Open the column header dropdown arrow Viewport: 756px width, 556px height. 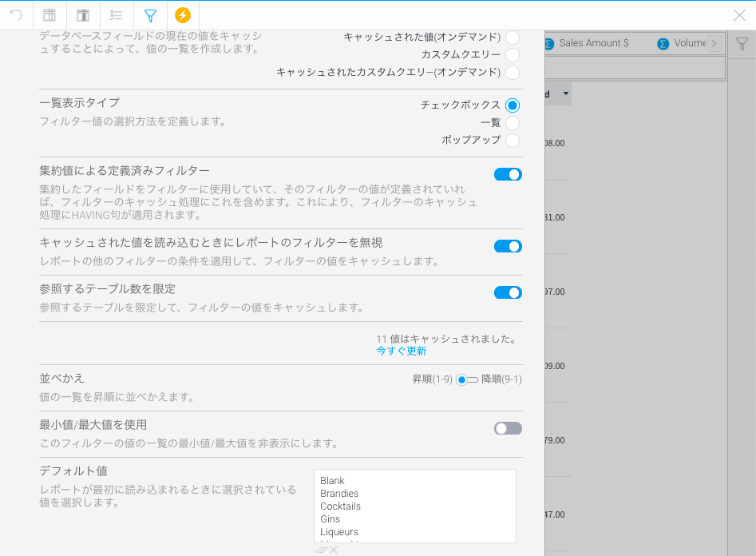click(566, 94)
